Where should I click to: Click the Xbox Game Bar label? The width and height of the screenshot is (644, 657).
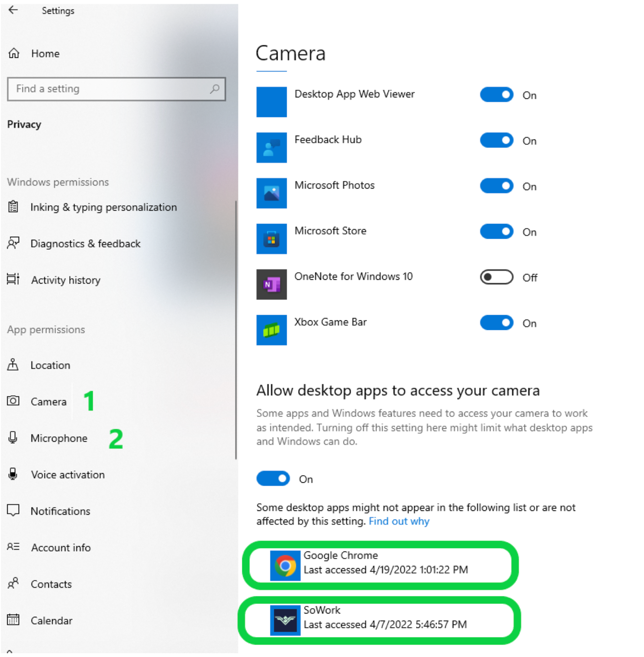coord(331,322)
